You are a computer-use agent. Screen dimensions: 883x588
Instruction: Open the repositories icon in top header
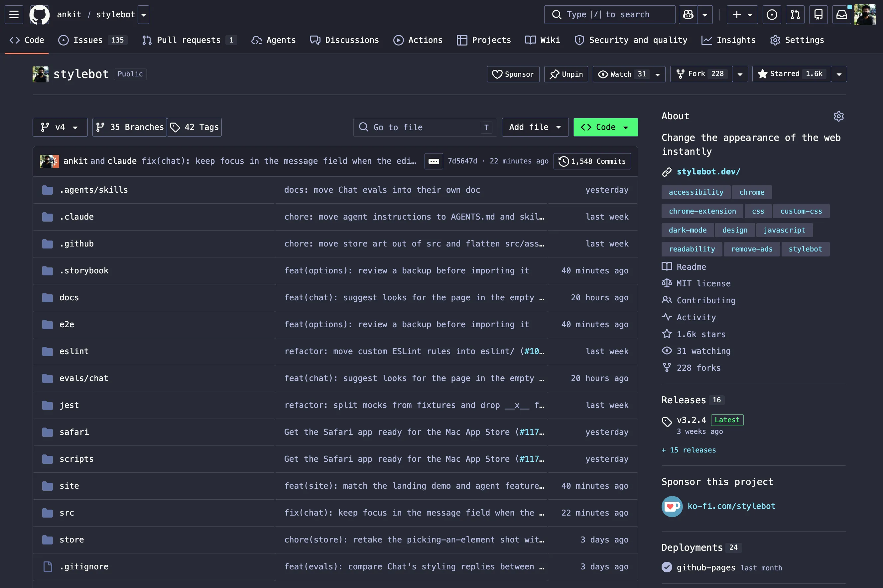(x=819, y=15)
